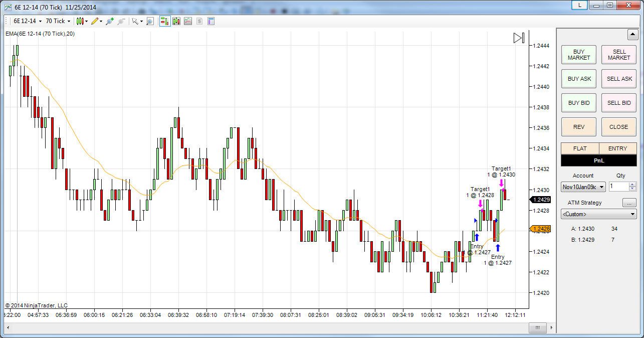Jump to latest bar arrow icon
The height and width of the screenshot is (338, 644).
(x=519, y=38)
